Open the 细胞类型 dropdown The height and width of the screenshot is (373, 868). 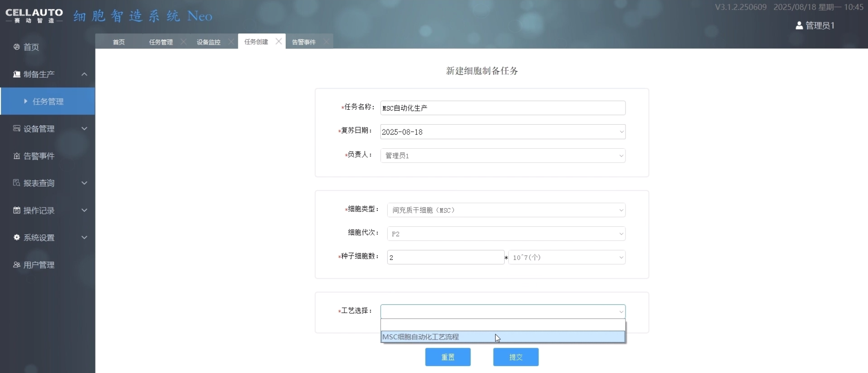(621, 211)
